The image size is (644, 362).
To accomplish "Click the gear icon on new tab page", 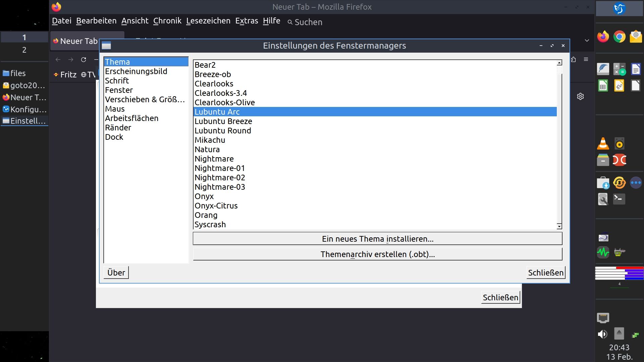I will click(x=580, y=97).
